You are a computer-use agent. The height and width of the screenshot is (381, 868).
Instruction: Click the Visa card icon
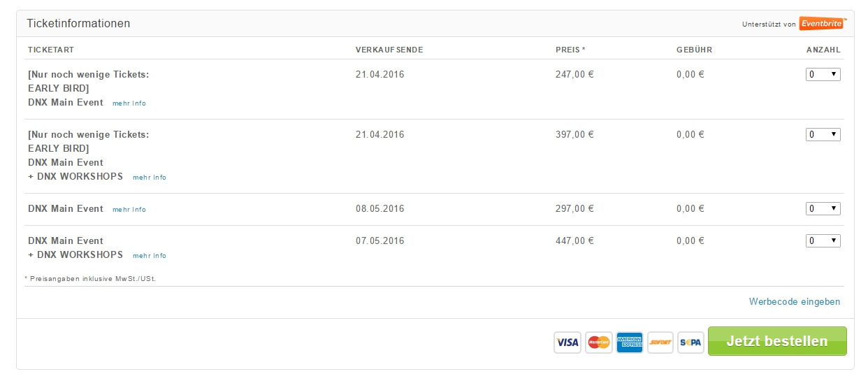tap(567, 343)
